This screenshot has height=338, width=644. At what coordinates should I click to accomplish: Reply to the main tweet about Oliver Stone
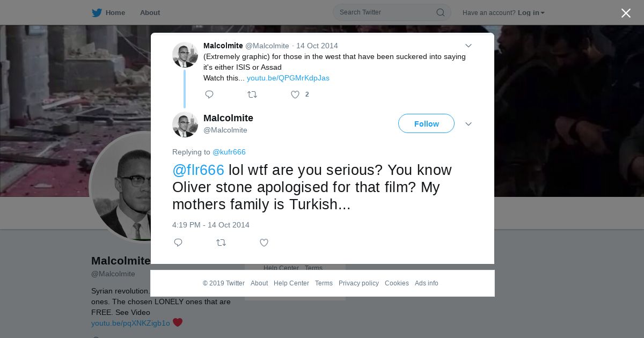click(x=178, y=243)
